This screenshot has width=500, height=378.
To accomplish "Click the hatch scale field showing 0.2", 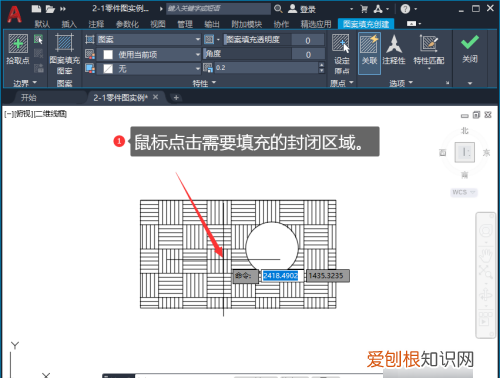I will (x=266, y=68).
